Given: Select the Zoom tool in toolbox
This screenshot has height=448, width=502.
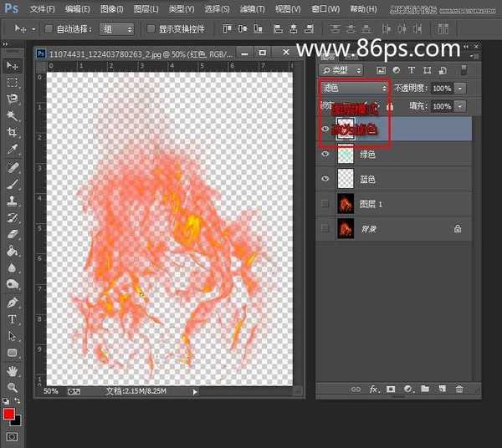Looking at the screenshot, I should [12, 388].
